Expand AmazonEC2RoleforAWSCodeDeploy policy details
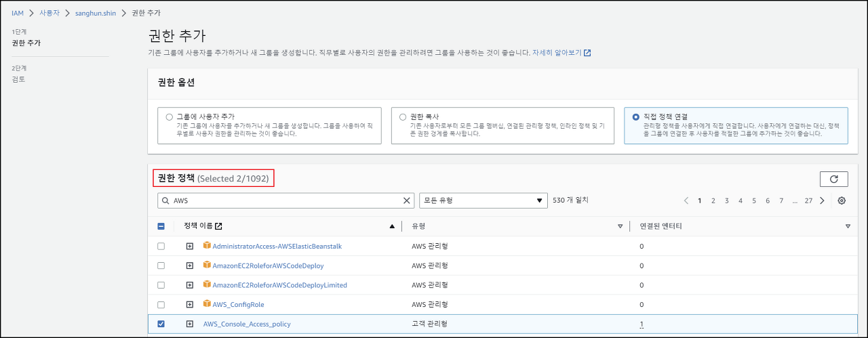The height and width of the screenshot is (338, 868). pos(190,266)
